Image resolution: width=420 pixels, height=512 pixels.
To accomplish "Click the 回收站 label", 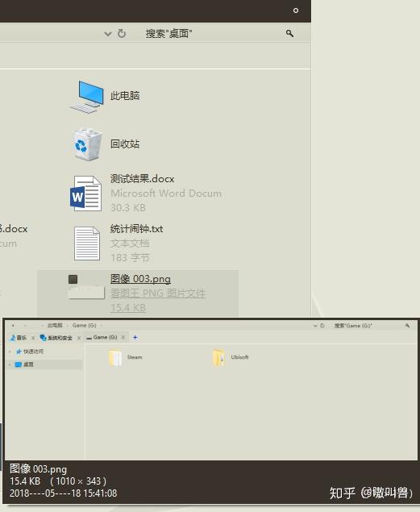I will pyautogui.click(x=125, y=144).
